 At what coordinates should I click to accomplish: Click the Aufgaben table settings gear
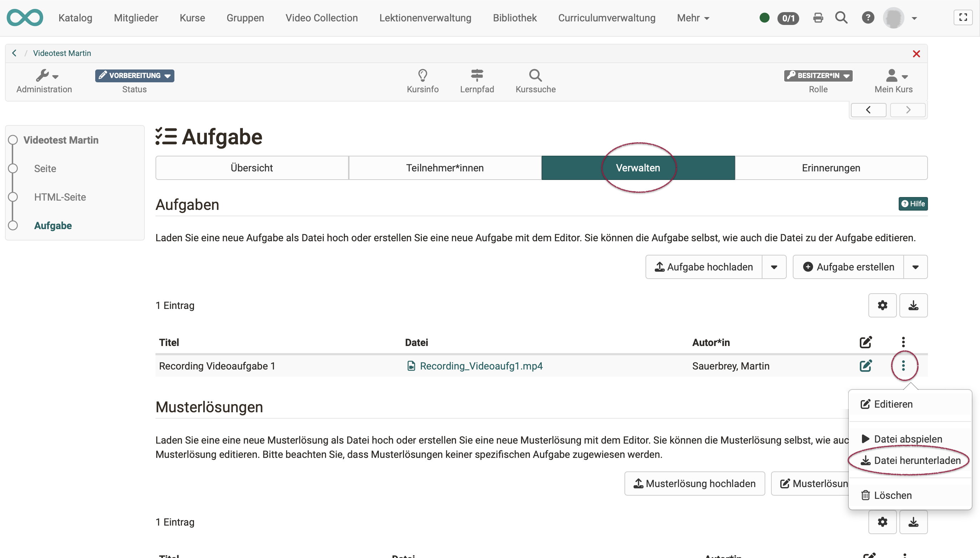882,305
